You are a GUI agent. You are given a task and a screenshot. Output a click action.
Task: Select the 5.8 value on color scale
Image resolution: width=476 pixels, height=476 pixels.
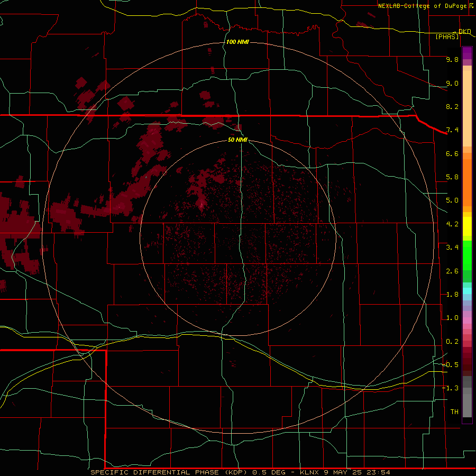click(x=452, y=177)
